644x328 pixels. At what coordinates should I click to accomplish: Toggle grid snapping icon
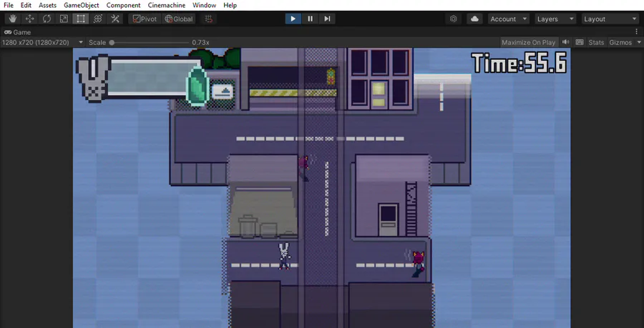209,19
